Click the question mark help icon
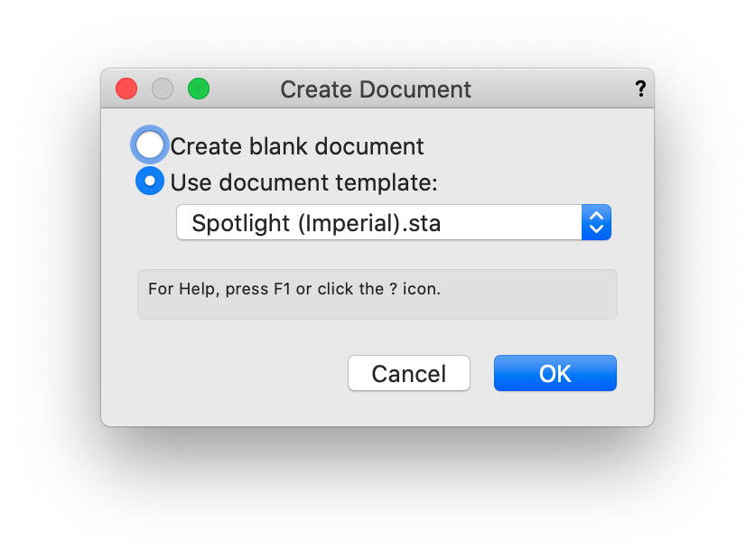This screenshot has width=755, height=560. pos(640,89)
